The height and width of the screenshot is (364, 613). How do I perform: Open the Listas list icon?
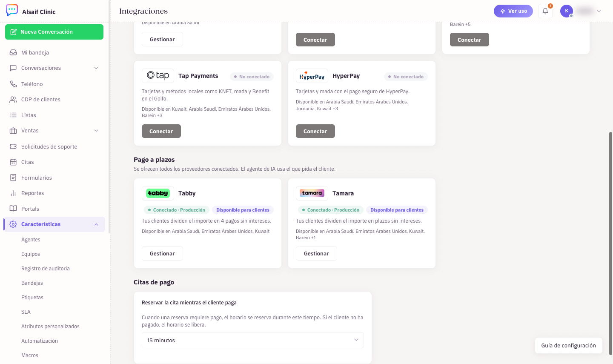pyautogui.click(x=13, y=115)
